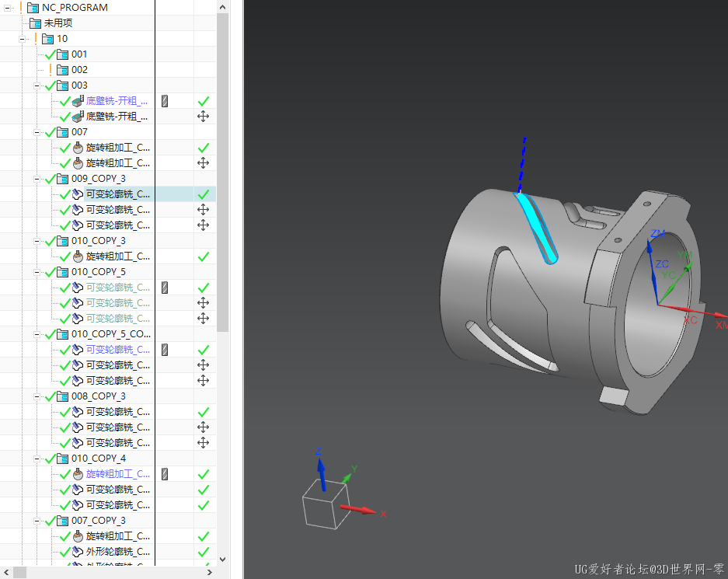Click the move icon on second 003 operation
Image resolution: width=728 pixels, height=579 pixels.
tap(204, 117)
